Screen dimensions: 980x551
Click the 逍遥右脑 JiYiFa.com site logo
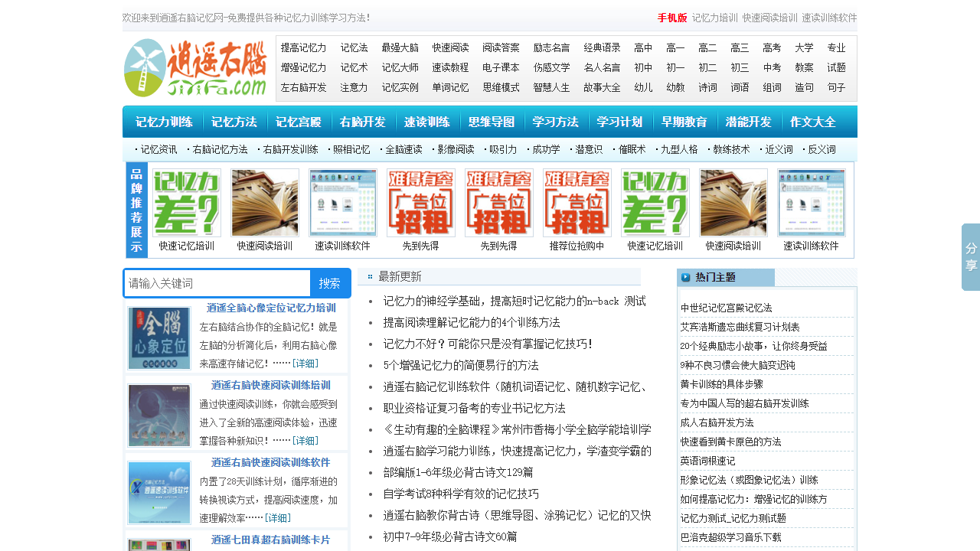(195, 67)
